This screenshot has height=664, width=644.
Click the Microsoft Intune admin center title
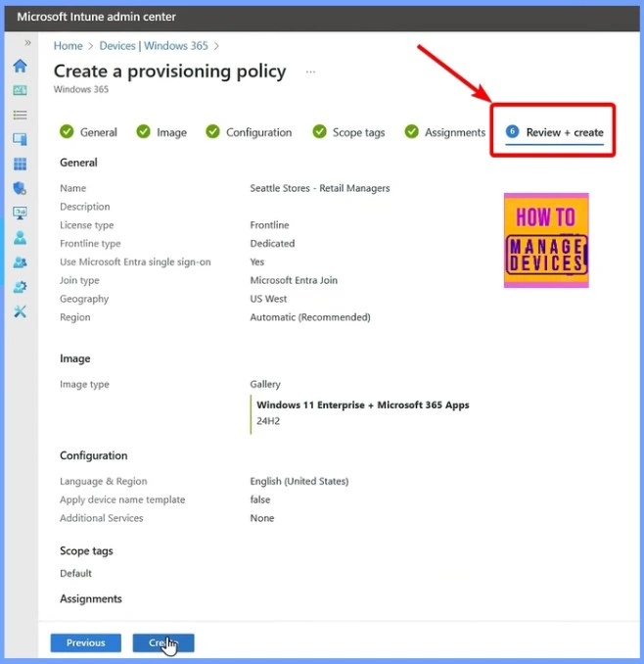coord(97,17)
